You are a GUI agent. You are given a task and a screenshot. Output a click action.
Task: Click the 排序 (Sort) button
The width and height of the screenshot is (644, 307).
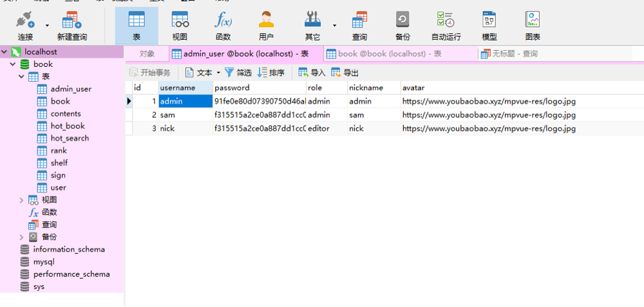[x=270, y=73]
